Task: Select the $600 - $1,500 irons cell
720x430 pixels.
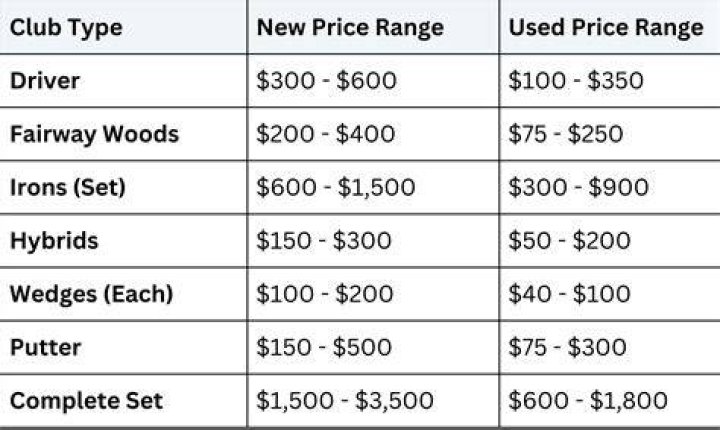Action: [336, 188]
